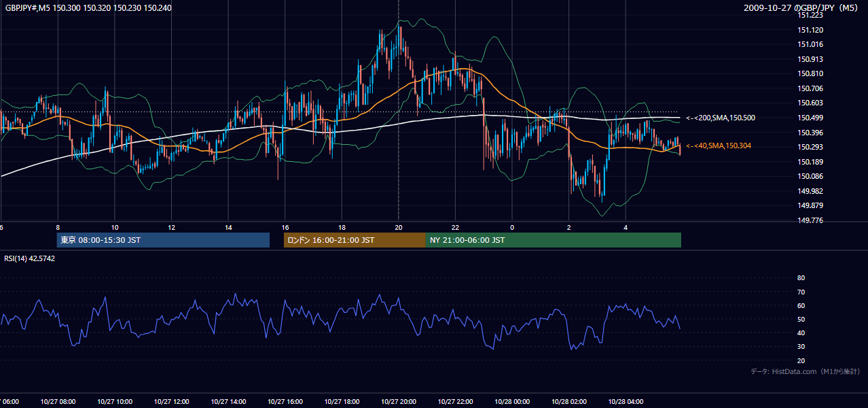Click bottom time label 10/28 04:00
The height and width of the screenshot is (408, 868).
pyautogui.click(x=626, y=402)
